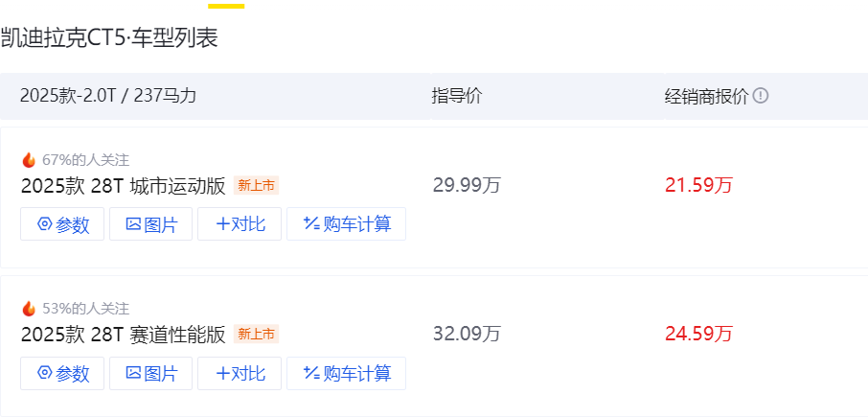Click dealer price 21.59万
Viewport: 868px width, 418px height.
pyautogui.click(x=698, y=185)
